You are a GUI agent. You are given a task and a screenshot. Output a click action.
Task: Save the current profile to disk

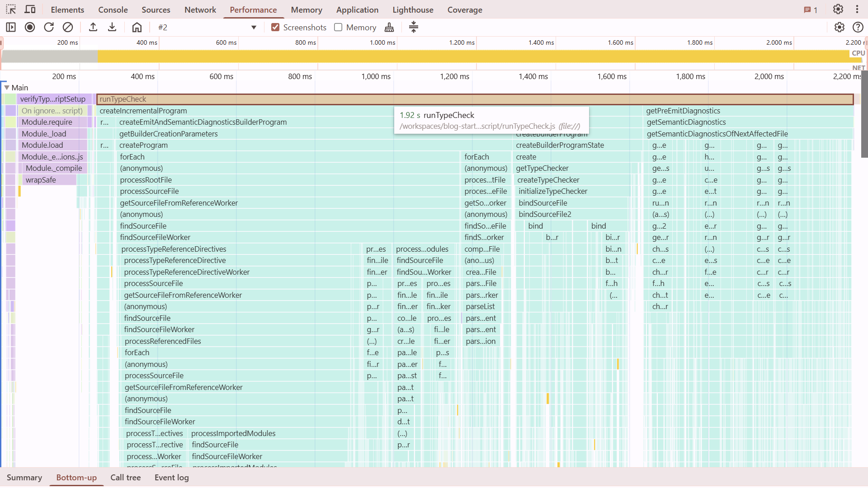click(112, 27)
